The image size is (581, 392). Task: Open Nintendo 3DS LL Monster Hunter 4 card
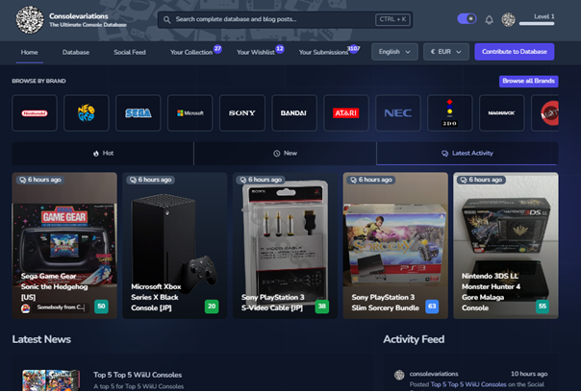tap(506, 245)
